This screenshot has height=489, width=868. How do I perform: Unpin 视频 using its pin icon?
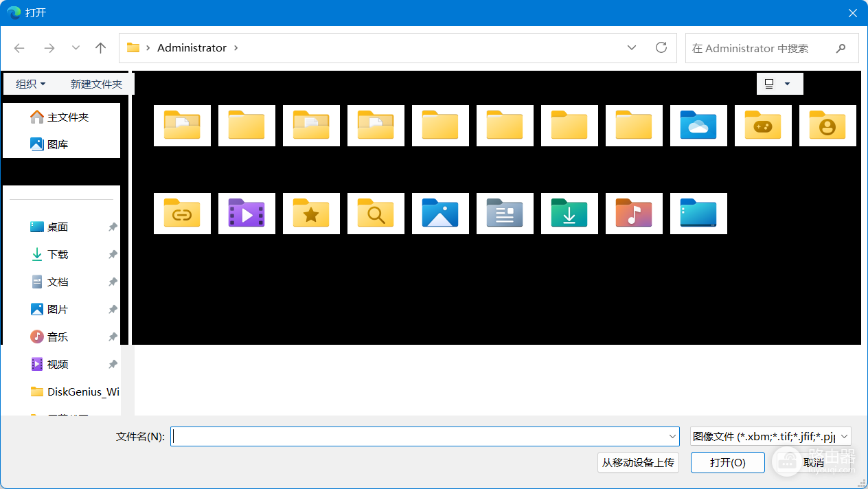pos(113,365)
